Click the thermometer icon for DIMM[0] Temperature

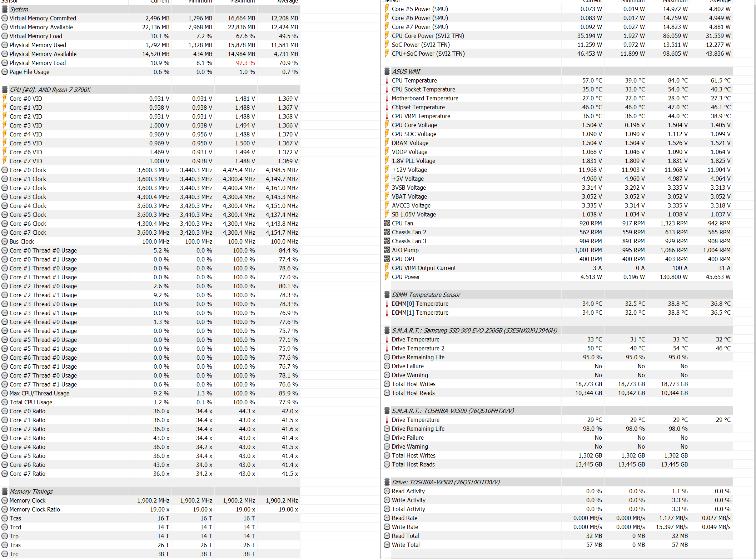click(387, 304)
